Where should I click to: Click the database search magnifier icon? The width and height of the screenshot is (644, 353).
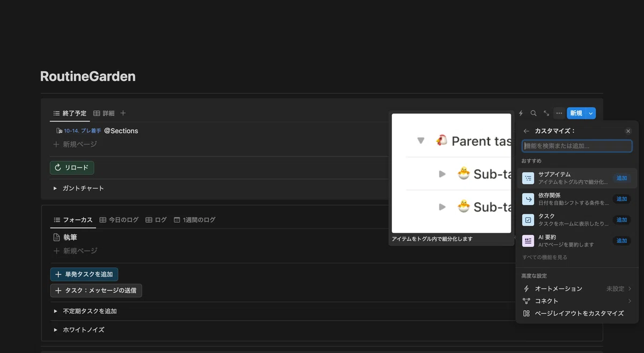(533, 113)
